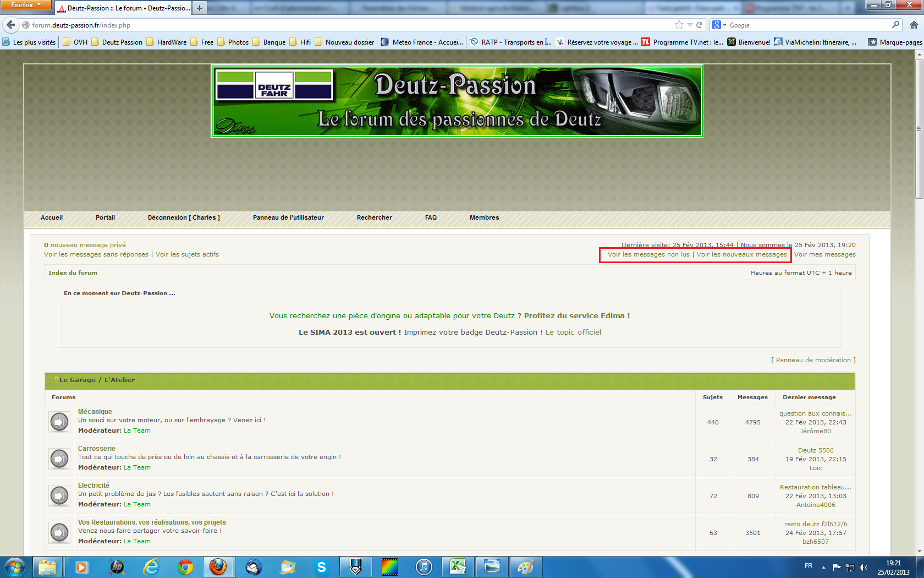
Task: Click Voir les sujets actifs
Action: point(187,254)
